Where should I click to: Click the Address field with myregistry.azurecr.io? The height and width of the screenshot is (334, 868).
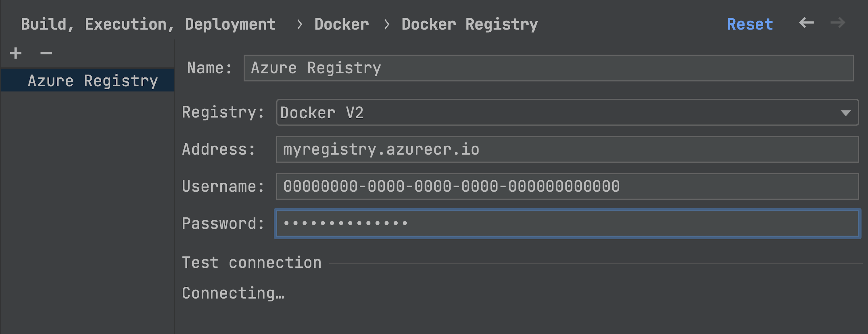pyautogui.click(x=567, y=149)
